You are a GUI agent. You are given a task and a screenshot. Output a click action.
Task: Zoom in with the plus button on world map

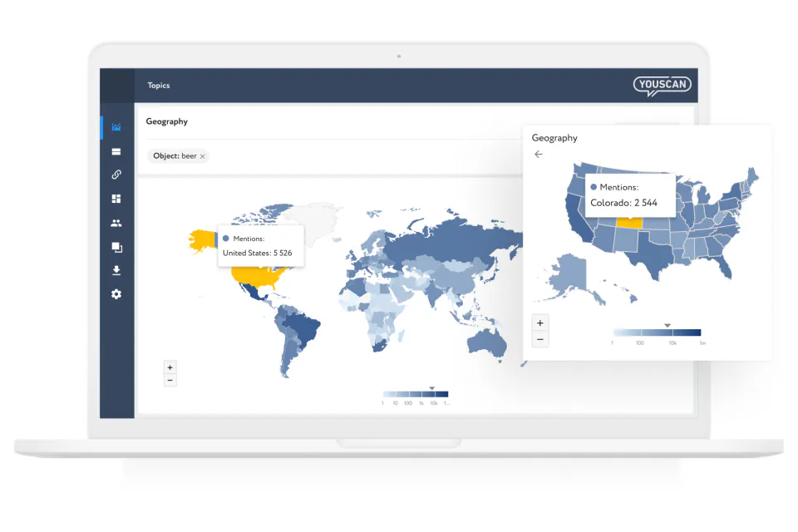coord(170,367)
